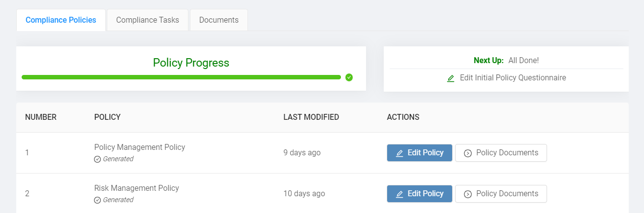Switch to the Compliance Tasks tab
This screenshot has height=213, width=644.
(148, 20)
